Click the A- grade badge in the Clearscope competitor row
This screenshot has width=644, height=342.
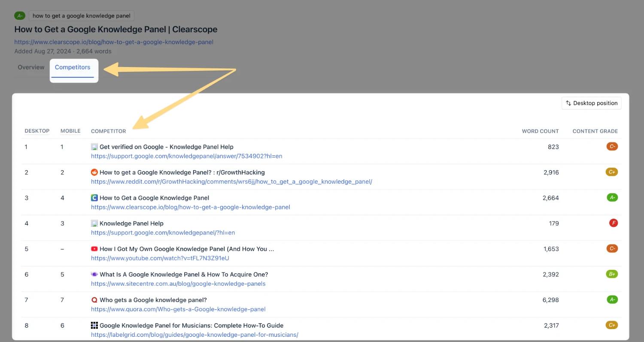(x=612, y=198)
